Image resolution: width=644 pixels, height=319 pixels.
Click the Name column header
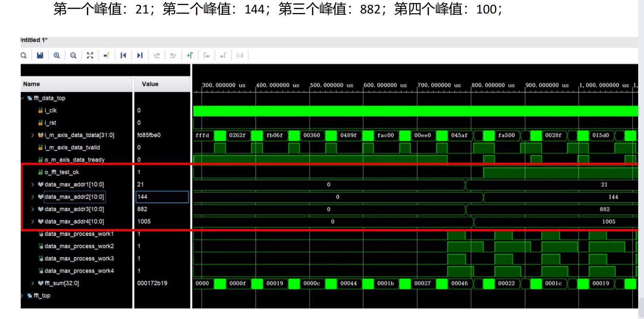[76, 84]
